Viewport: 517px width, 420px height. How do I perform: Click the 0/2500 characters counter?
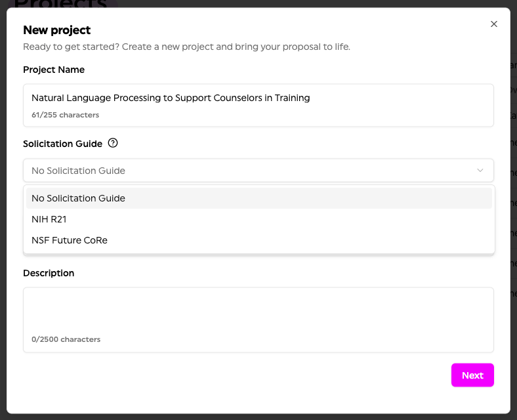[66, 340]
